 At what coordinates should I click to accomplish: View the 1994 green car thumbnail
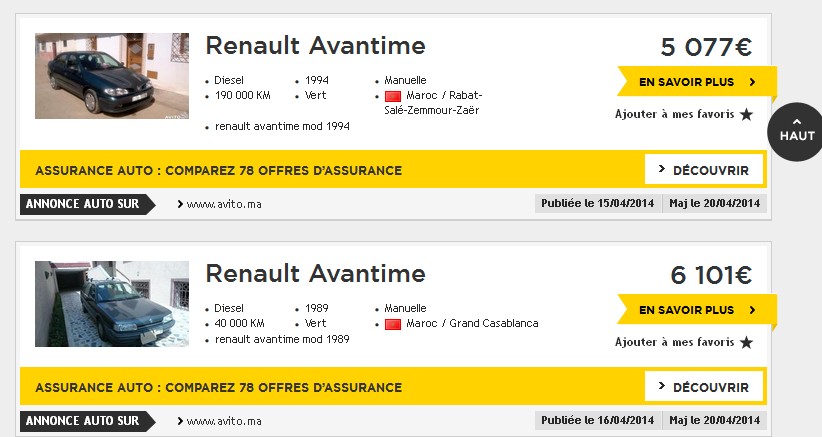(x=112, y=76)
